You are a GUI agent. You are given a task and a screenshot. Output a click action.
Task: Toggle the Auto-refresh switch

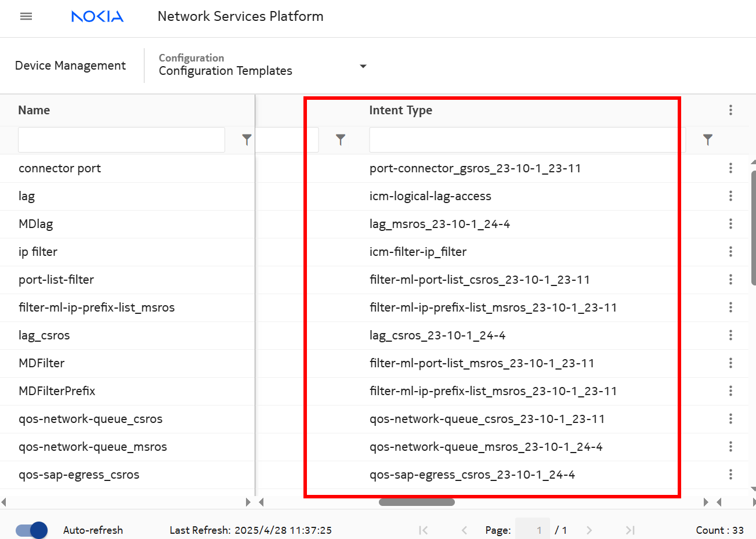tap(32, 530)
